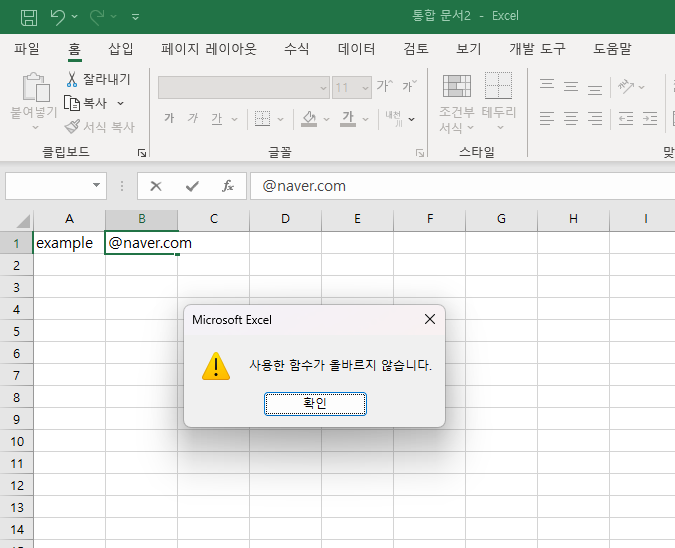Click the 확인 button in dialog
Viewport: 675px width, 548px height.
[315, 403]
